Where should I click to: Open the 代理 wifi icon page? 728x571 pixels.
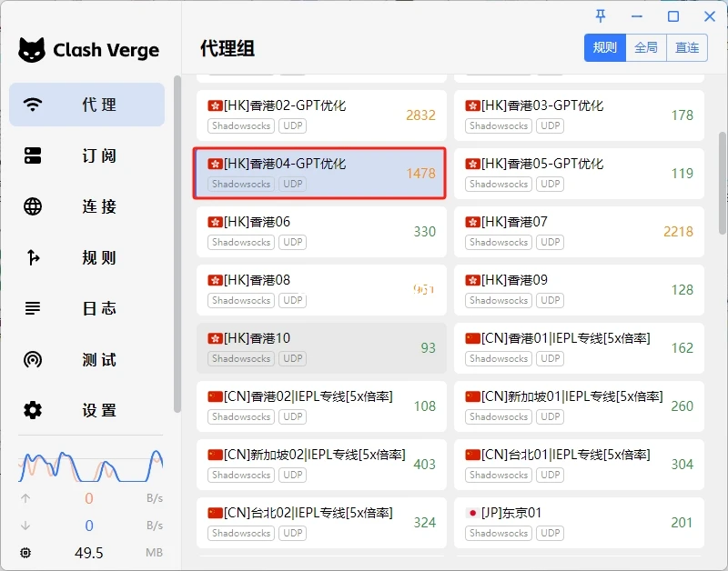tap(33, 105)
